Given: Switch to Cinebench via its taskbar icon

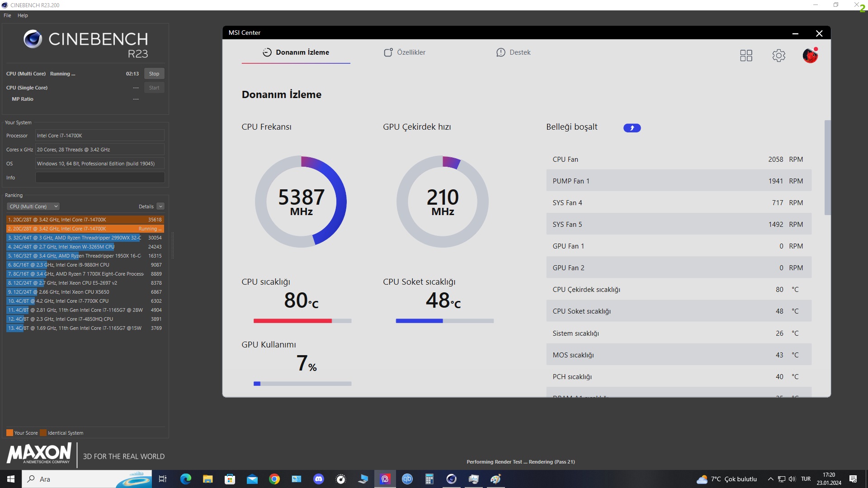Looking at the screenshot, I should click(x=452, y=479).
